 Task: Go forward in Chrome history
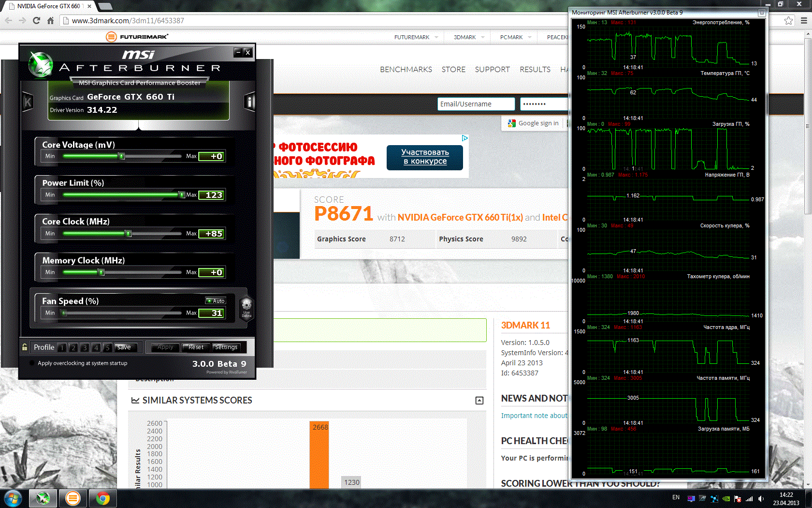(x=22, y=20)
